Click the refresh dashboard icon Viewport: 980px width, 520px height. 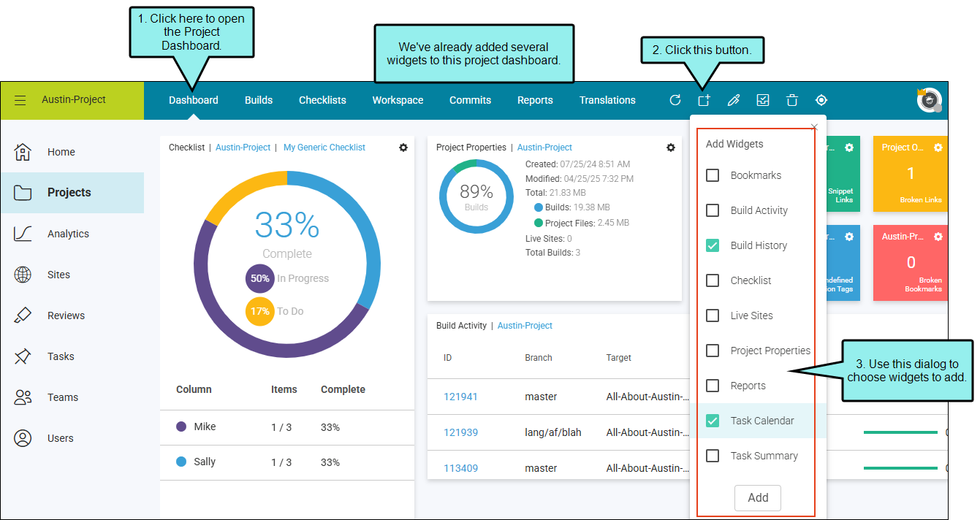pyautogui.click(x=675, y=100)
